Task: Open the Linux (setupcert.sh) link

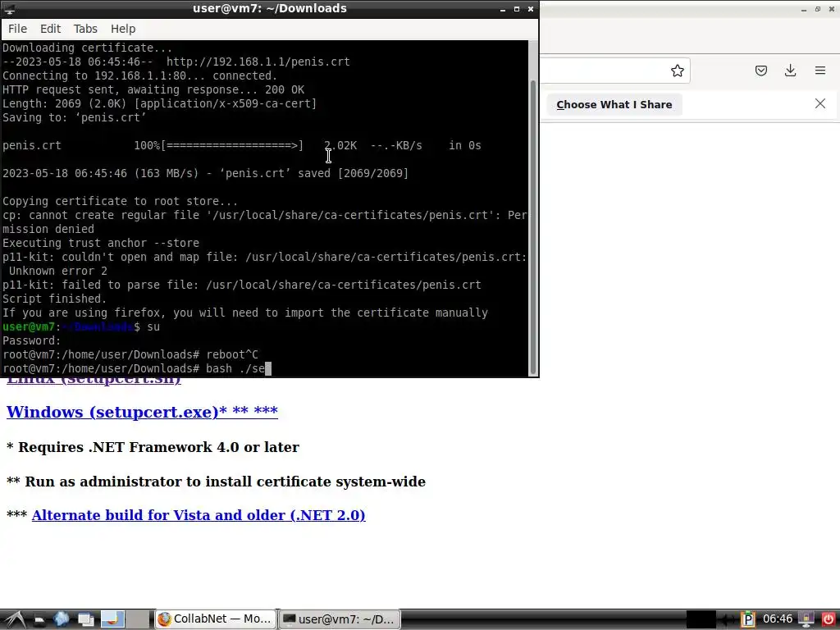Action: tap(94, 381)
